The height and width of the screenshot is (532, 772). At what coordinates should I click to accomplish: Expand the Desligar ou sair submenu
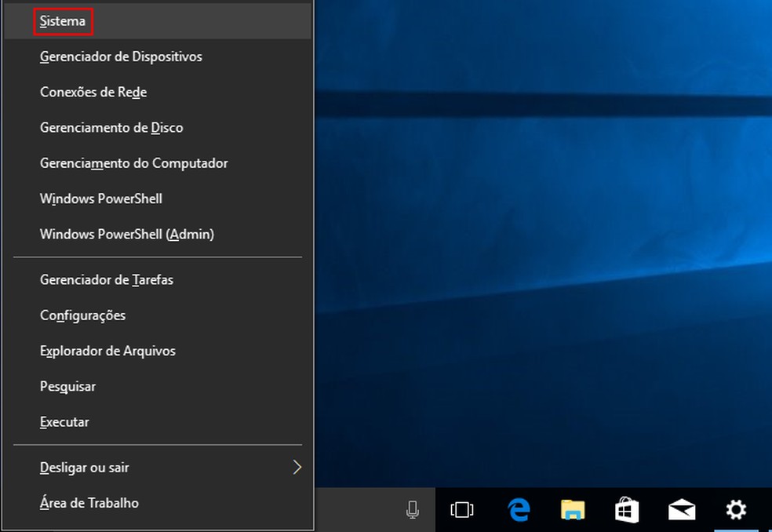click(x=158, y=468)
